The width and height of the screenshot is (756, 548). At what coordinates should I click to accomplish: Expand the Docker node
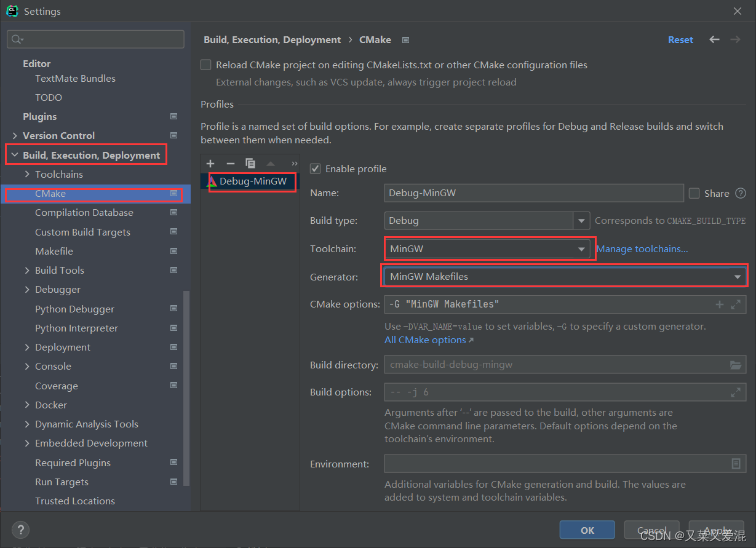click(x=26, y=405)
